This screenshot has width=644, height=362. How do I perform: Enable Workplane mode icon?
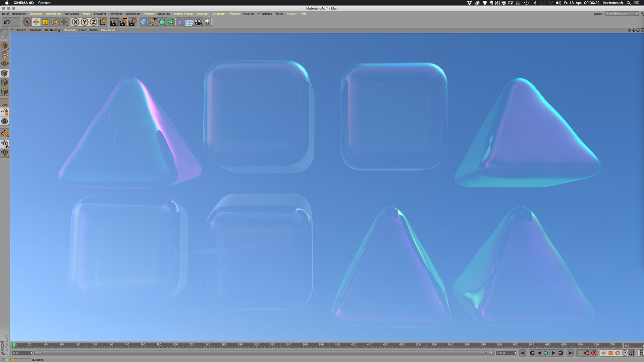point(5,64)
